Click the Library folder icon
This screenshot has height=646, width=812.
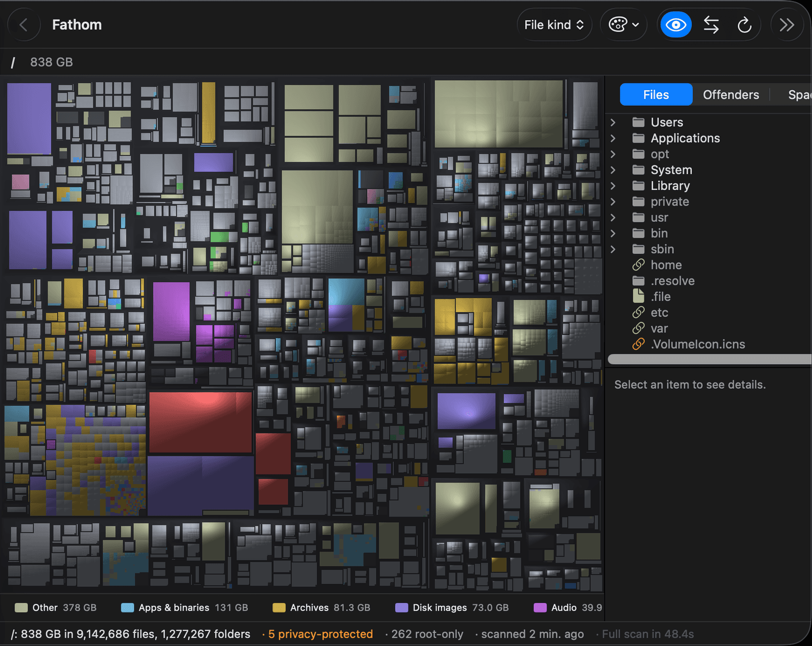638,186
